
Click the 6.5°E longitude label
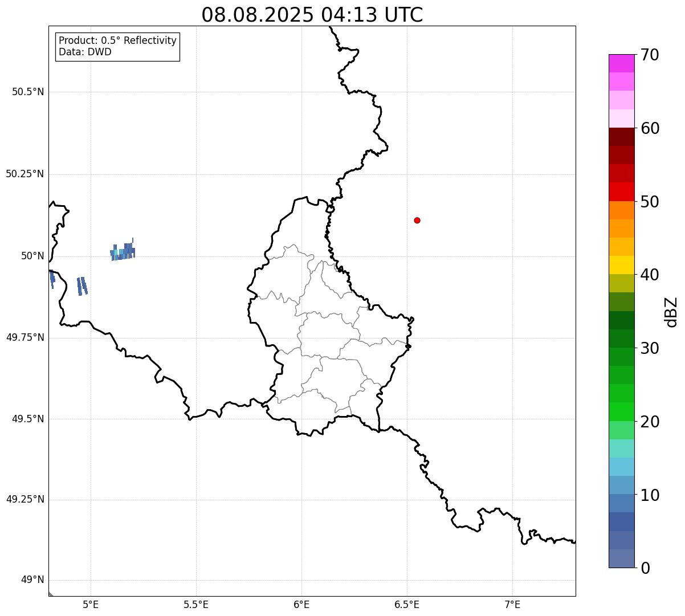click(407, 604)
